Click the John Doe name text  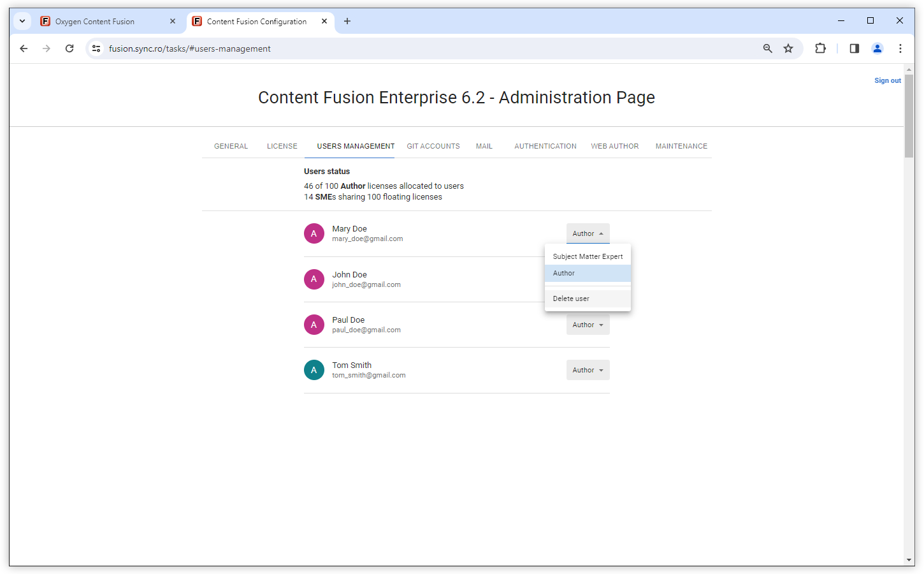(x=349, y=275)
